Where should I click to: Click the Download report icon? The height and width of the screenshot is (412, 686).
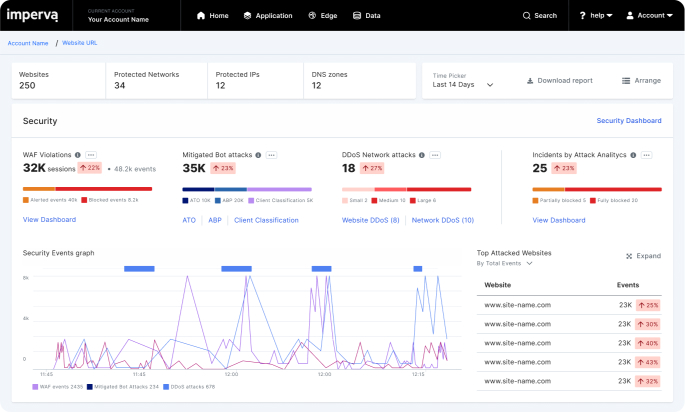pos(530,80)
